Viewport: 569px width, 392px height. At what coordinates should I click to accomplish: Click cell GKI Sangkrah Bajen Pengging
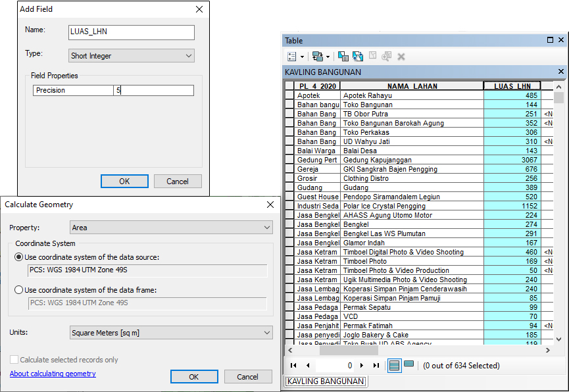tap(412, 169)
